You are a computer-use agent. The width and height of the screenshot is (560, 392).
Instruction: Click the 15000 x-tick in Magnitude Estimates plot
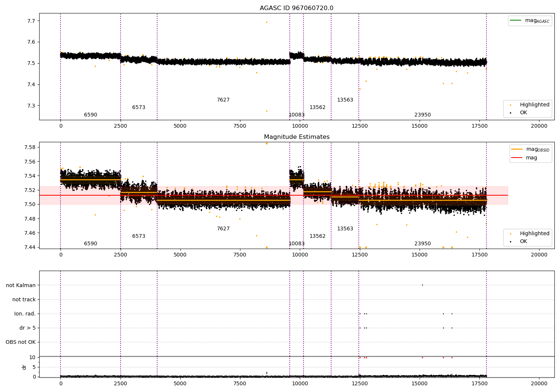[419, 255]
